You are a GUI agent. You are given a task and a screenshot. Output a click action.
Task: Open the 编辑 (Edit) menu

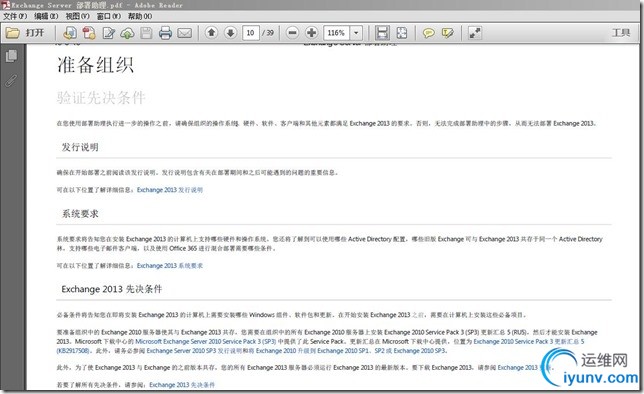click(46, 16)
